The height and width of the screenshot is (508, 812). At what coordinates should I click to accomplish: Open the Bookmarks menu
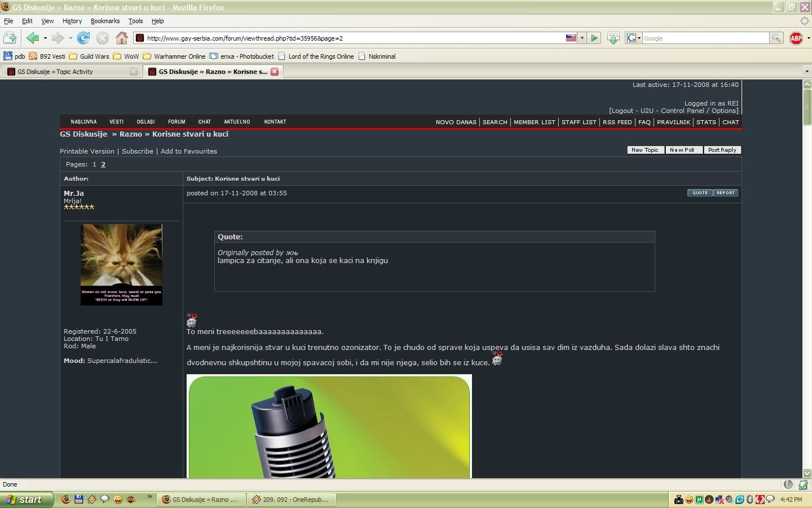point(105,21)
